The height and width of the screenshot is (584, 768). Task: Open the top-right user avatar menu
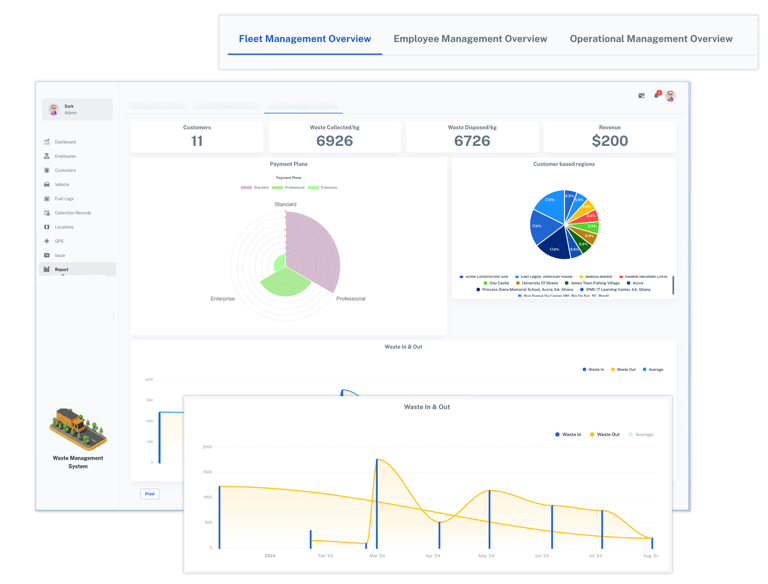click(671, 96)
